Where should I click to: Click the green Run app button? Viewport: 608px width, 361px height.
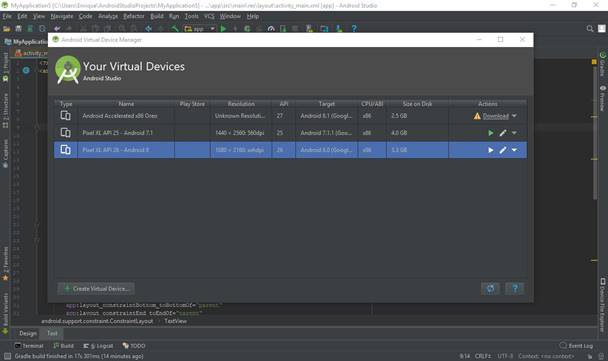click(223, 29)
